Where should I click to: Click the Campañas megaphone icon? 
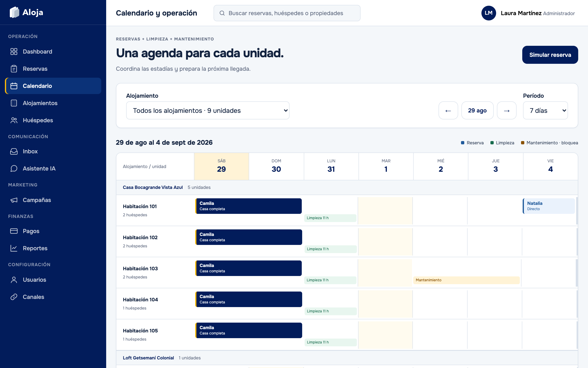tap(14, 200)
